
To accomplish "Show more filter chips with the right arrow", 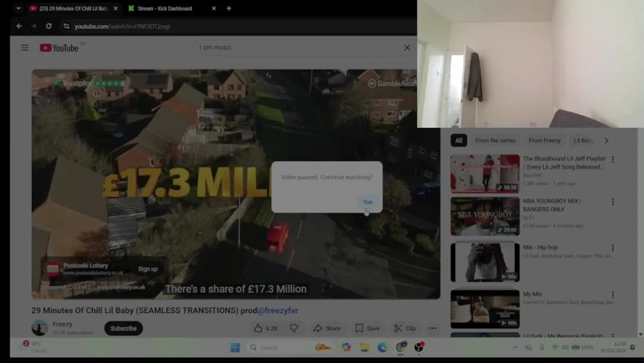I will [x=606, y=141].
